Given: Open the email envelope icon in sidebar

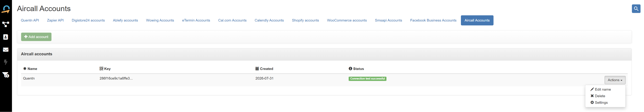Looking at the screenshot, I should pos(6,50).
